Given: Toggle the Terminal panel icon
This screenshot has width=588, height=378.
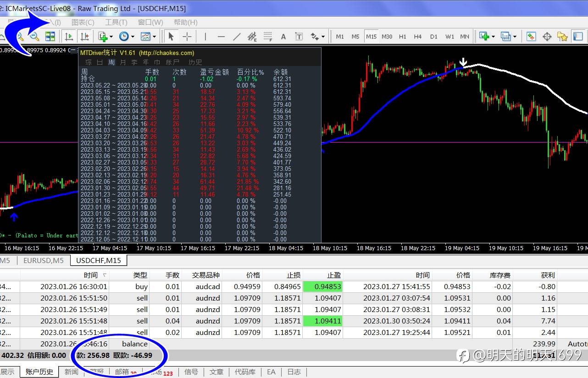Looking at the screenshot, I should tap(578, 37).
